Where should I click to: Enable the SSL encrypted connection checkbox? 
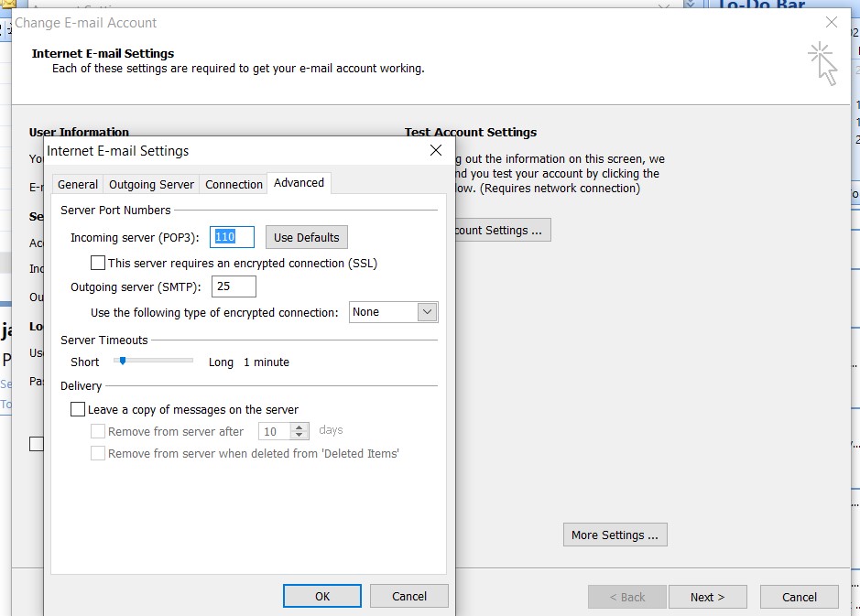coord(98,263)
